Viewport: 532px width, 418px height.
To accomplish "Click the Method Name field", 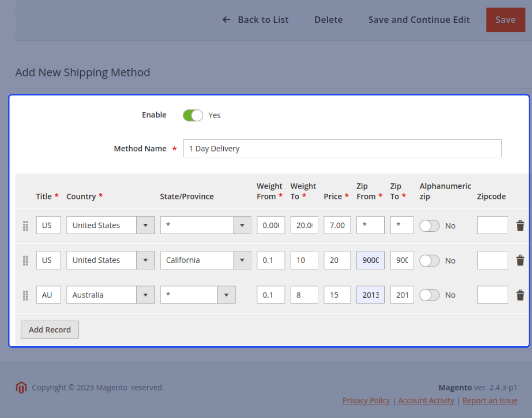I will click(342, 148).
